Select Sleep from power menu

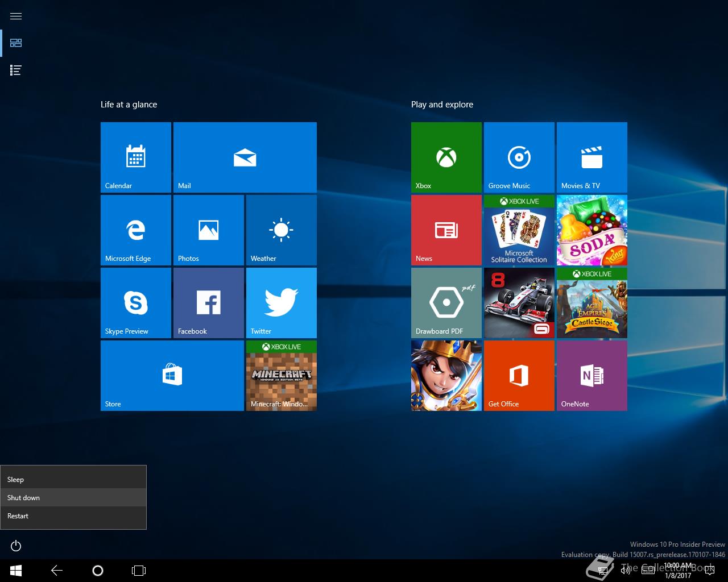[x=73, y=480]
